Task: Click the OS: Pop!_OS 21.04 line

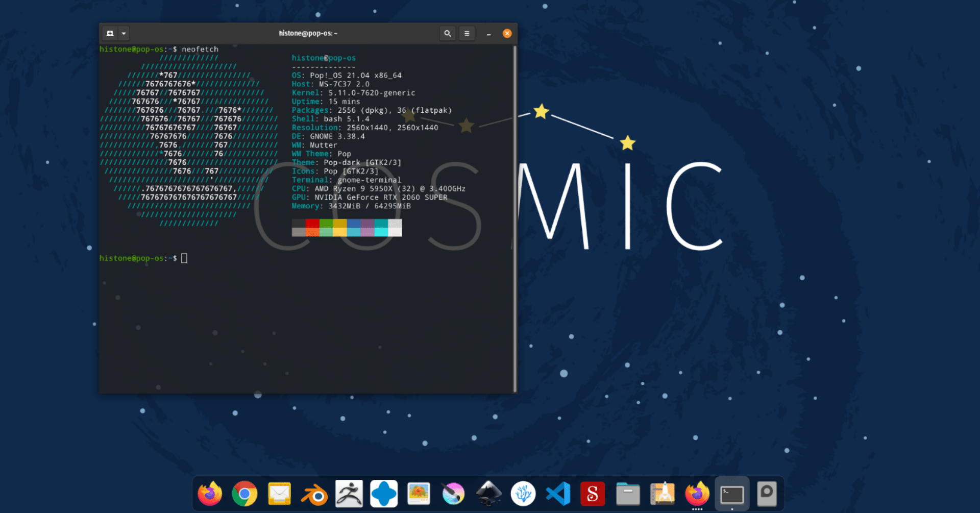Action: (x=347, y=76)
